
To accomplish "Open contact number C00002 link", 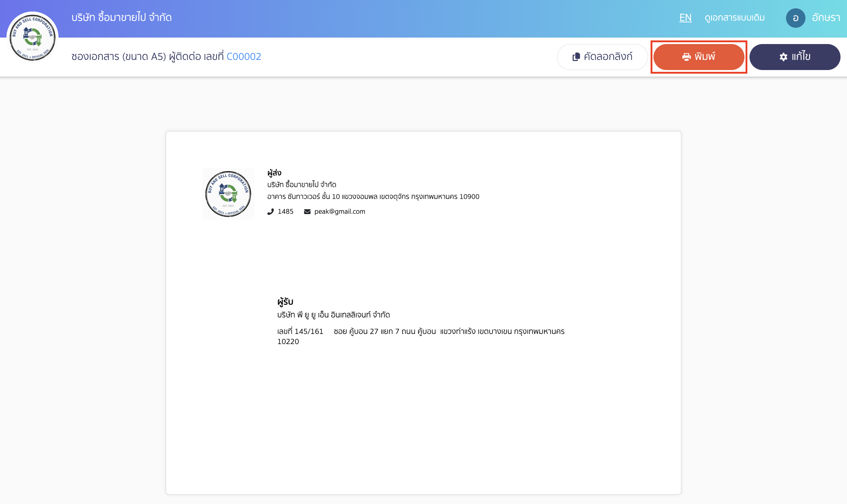I will pyautogui.click(x=244, y=57).
